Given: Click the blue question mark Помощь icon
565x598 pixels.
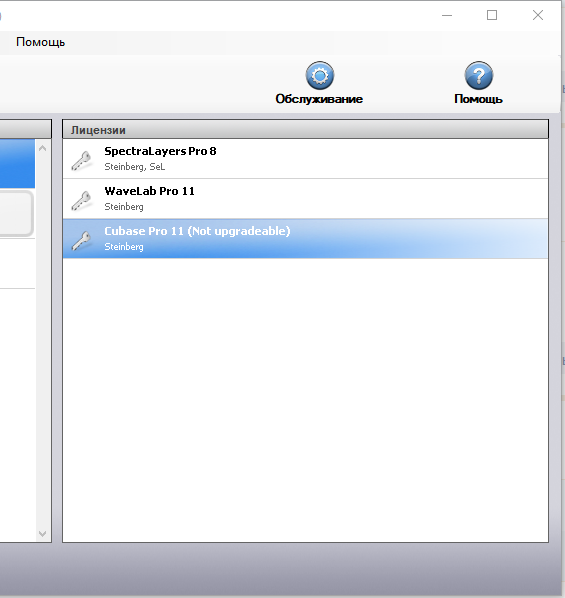Looking at the screenshot, I should pos(479,76).
